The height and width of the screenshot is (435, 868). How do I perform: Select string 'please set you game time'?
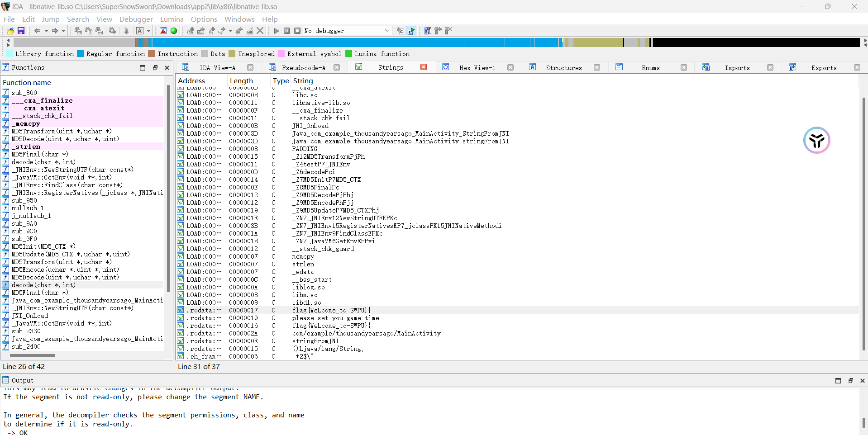pyautogui.click(x=517, y=318)
